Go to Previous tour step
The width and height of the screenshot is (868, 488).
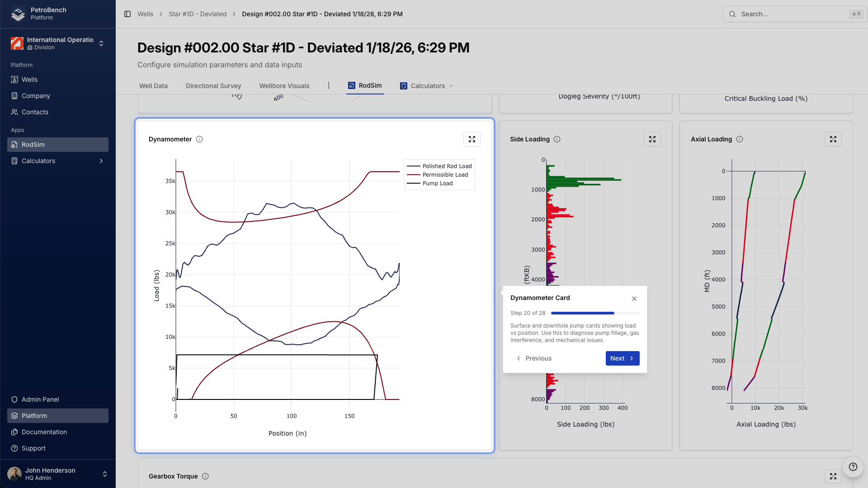(x=533, y=358)
